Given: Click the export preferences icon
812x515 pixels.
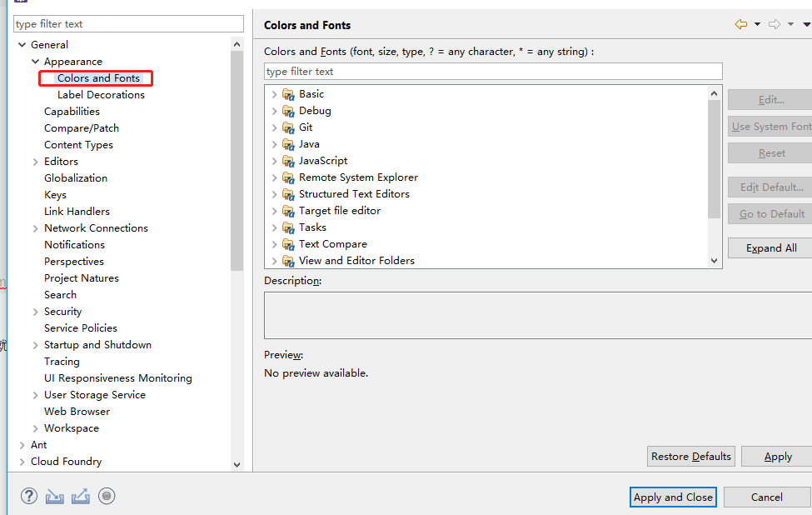Looking at the screenshot, I should point(80,497).
